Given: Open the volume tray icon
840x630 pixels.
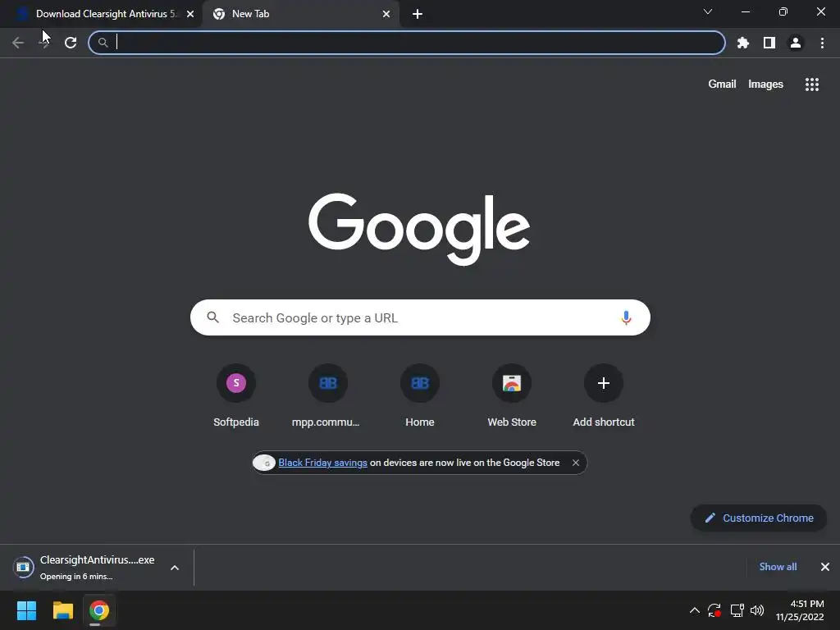Looking at the screenshot, I should 757,610.
